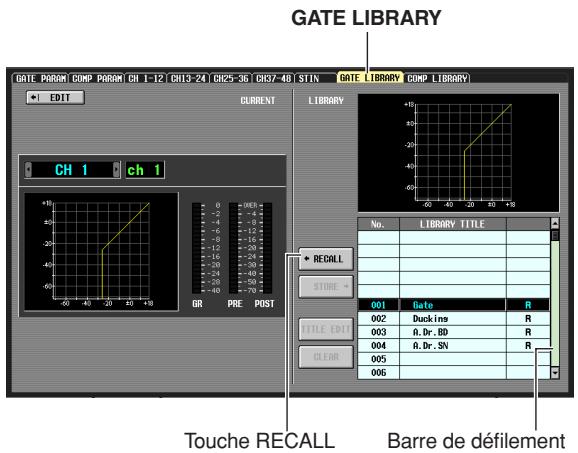Open the CH13-24 tab
578x453 pixels.
click(x=188, y=79)
